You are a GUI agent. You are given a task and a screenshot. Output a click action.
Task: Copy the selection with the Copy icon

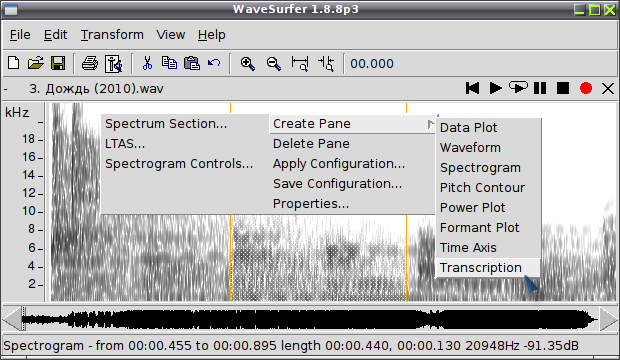click(170, 63)
